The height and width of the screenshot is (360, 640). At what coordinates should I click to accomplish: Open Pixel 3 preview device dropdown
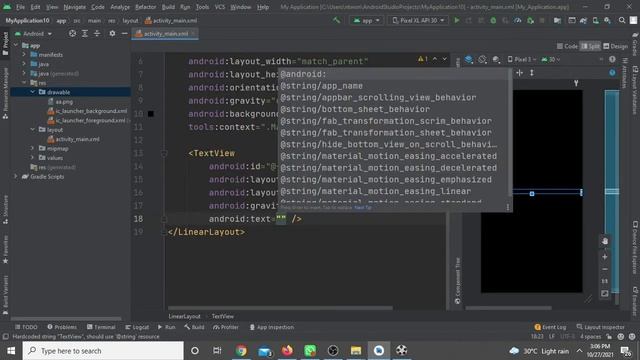[x=522, y=60]
